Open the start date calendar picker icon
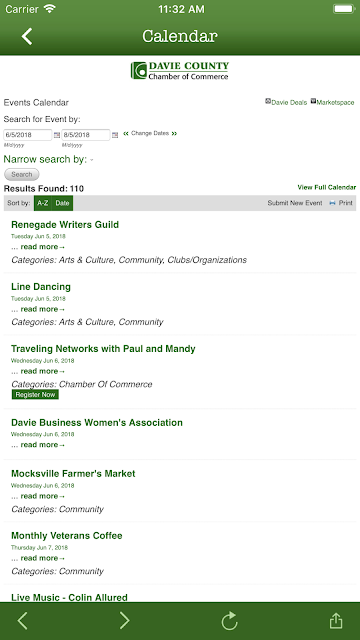The height and width of the screenshot is (640, 360). tap(57, 135)
